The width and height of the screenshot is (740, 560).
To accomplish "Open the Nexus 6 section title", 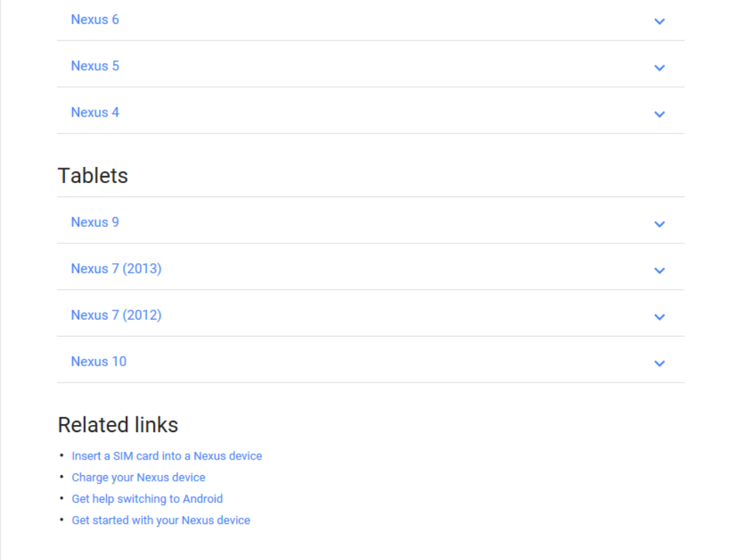I will click(x=95, y=19).
